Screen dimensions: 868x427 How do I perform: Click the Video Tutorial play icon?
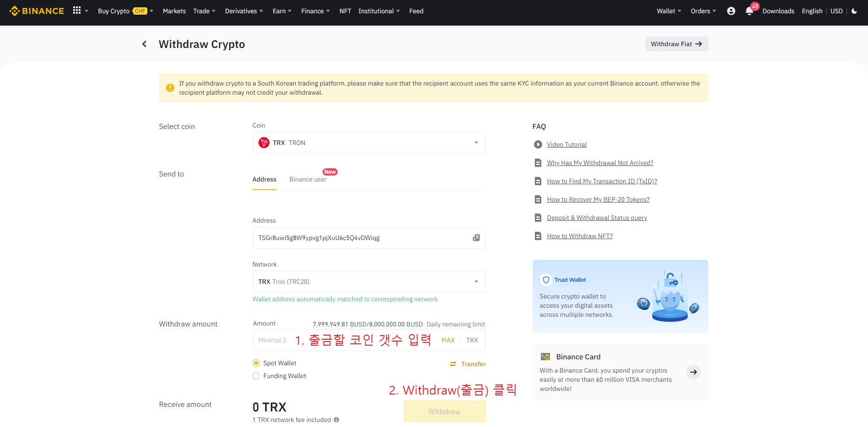pyautogui.click(x=538, y=144)
